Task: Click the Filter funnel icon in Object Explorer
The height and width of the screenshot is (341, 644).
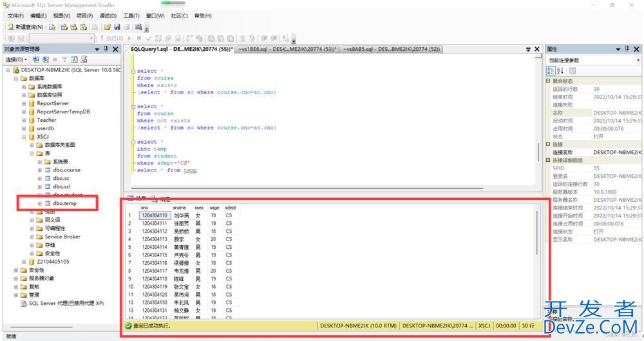Action: click(64, 60)
